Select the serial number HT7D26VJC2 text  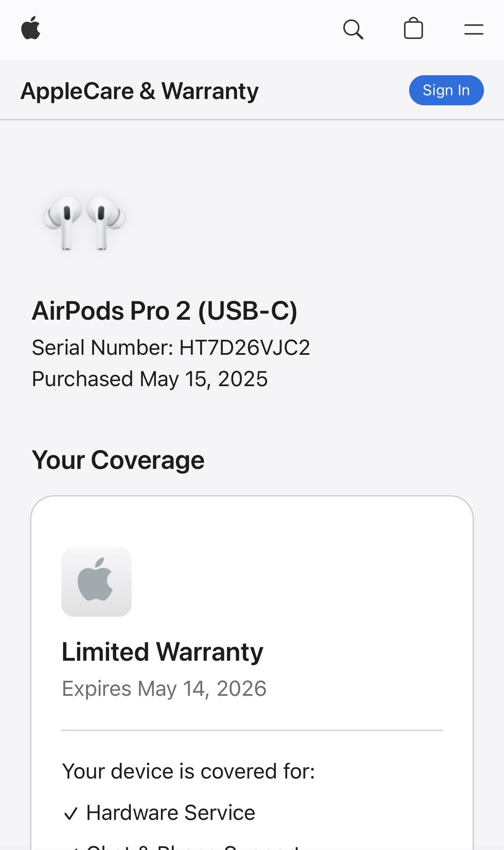[245, 348]
